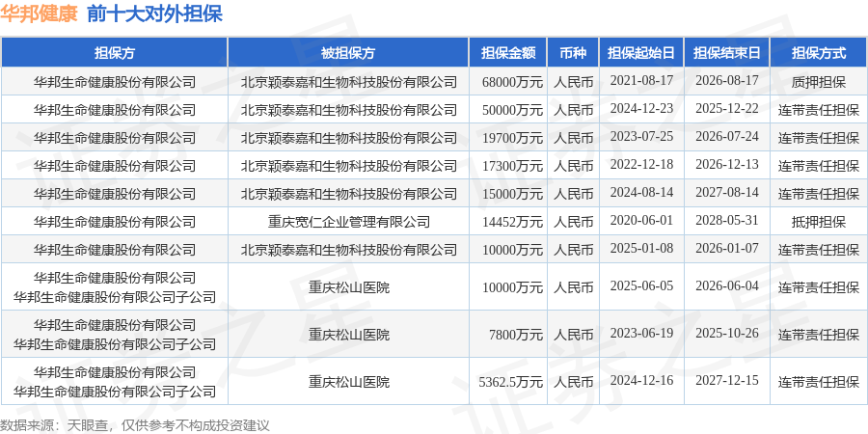Click start date 2024-12-16

[x=641, y=380]
